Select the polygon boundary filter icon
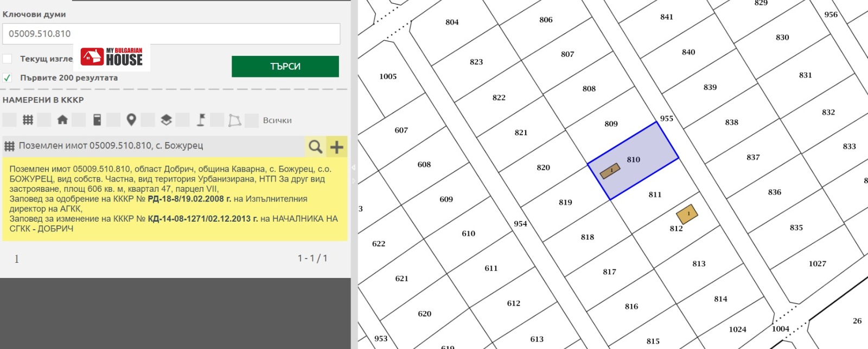The height and width of the screenshot is (349, 868). [234, 120]
